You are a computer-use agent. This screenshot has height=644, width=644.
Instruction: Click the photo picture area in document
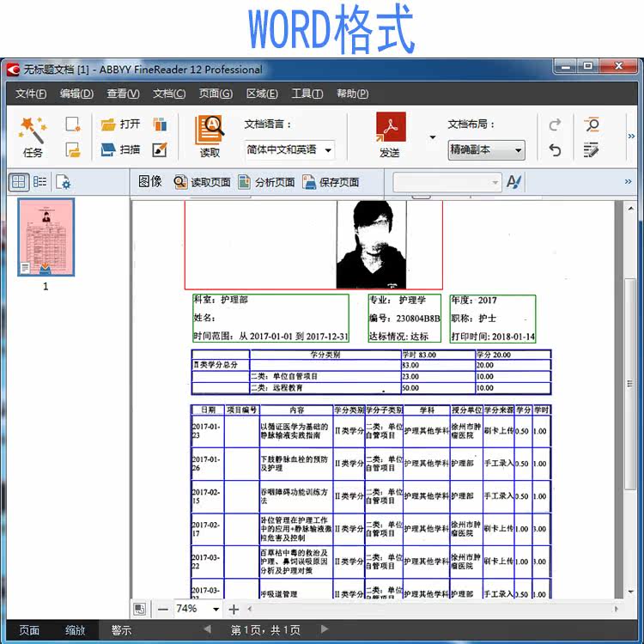[x=371, y=245]
